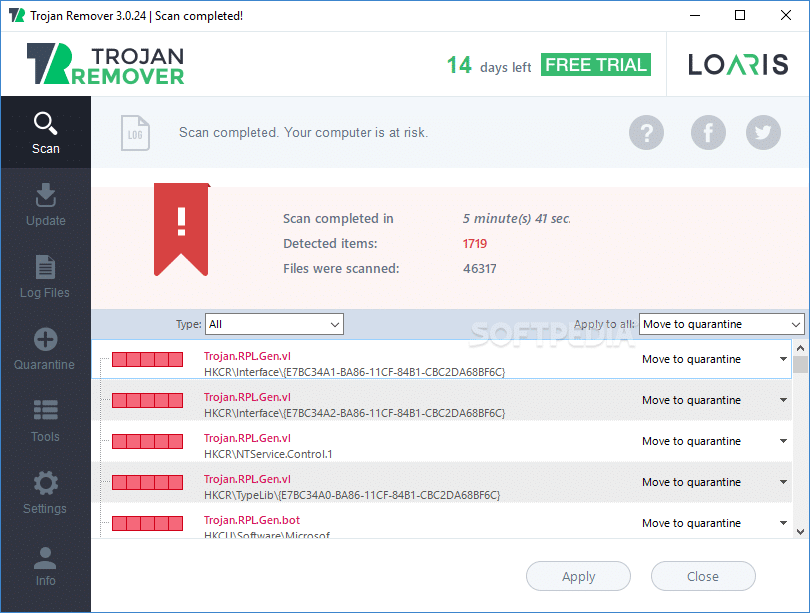
Task: Expand the Apply to all dropdown
Action: coord(721,324)
